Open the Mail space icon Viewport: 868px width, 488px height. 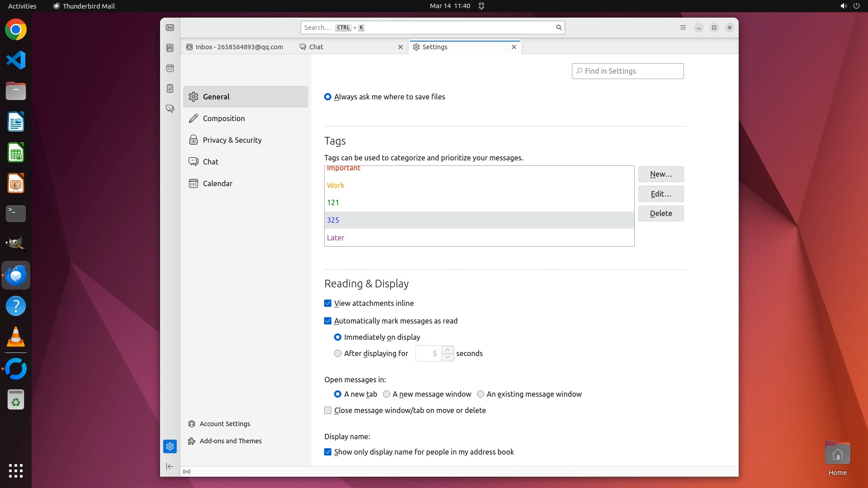tap(170, 28)
